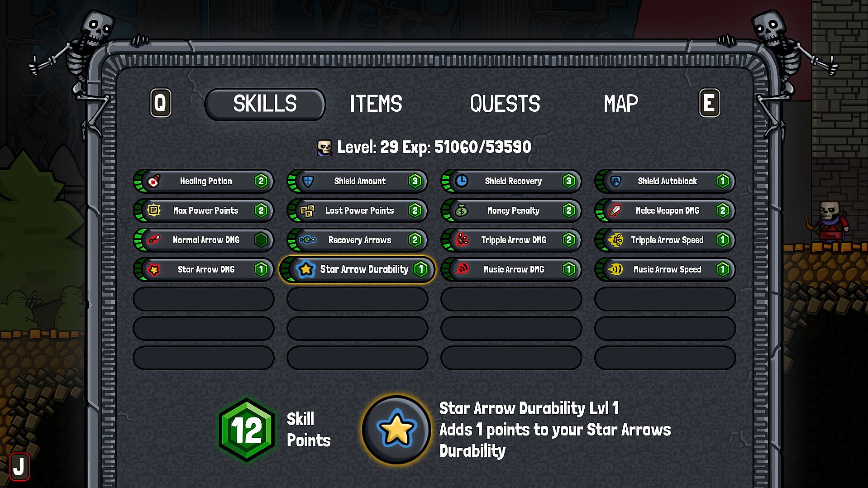Image resolution: width=868 pixels, height=488 pixels.
Task: Click the Healing Potion skill icon
Action: point(154,181)
